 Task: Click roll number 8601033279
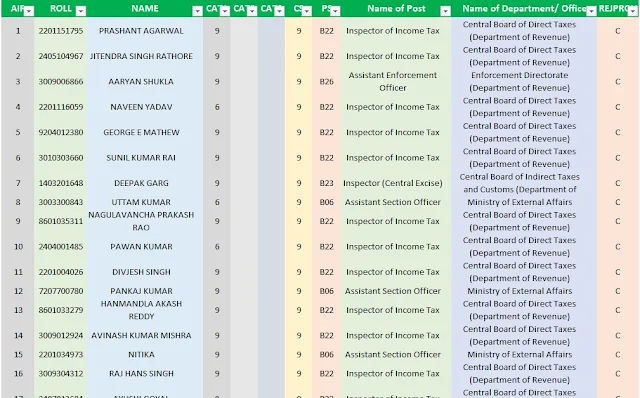click(61, 310)
